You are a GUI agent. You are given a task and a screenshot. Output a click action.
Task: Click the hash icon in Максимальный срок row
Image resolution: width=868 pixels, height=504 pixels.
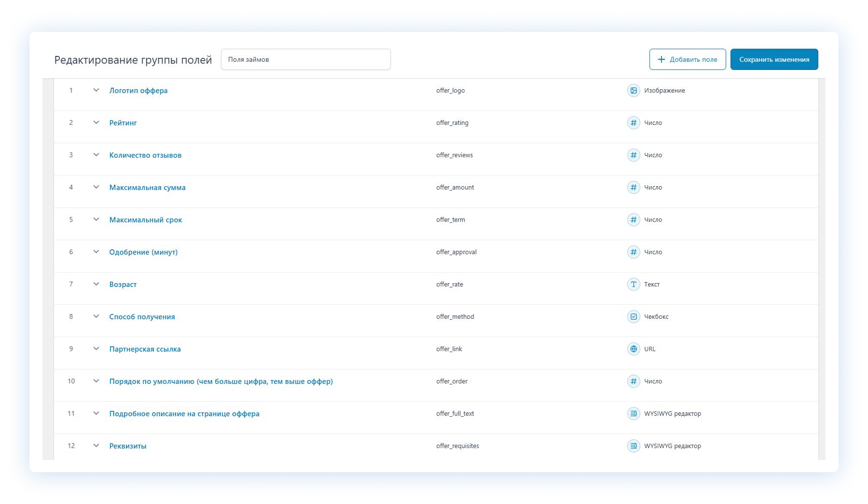click(x=634, y=220)
